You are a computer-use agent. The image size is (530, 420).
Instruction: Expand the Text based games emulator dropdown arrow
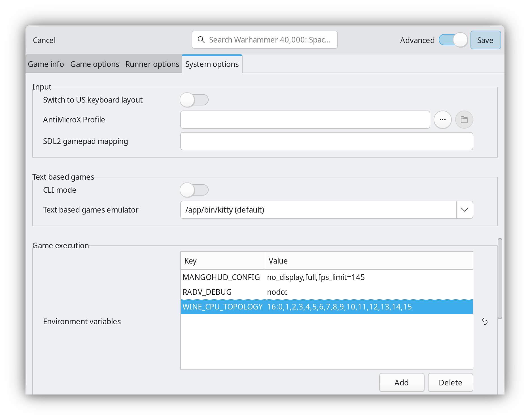click(x=465, y=210)
